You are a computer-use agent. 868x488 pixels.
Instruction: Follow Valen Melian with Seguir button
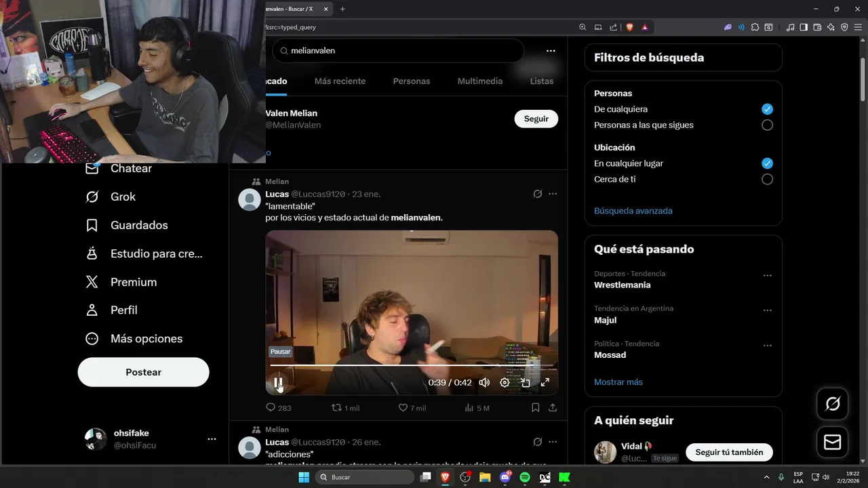(536, 119)
